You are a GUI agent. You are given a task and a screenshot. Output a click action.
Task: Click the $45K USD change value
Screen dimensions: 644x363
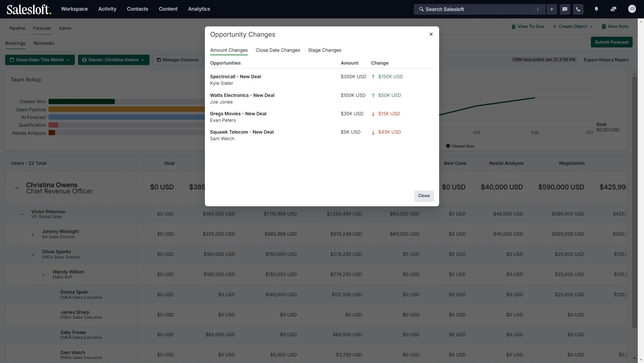(x=390, y=132)
